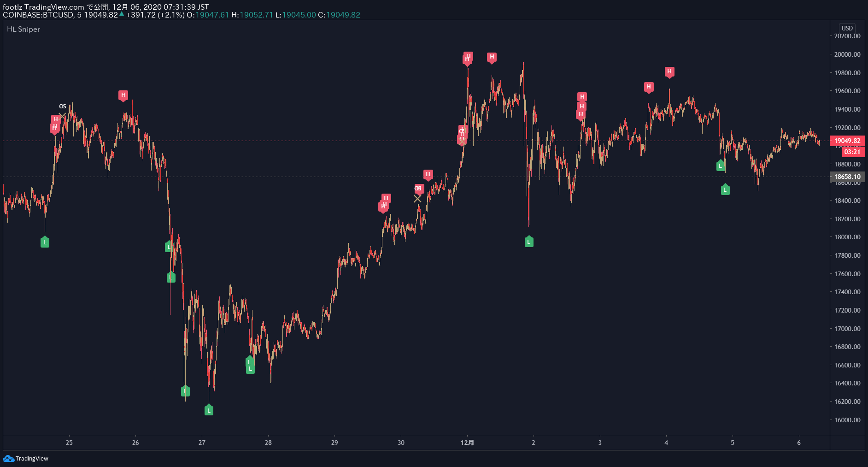This screenshot has height=467, width=868.
Task: Click the TradingView logo at bottom-left
Action: (x=26, y=458)
